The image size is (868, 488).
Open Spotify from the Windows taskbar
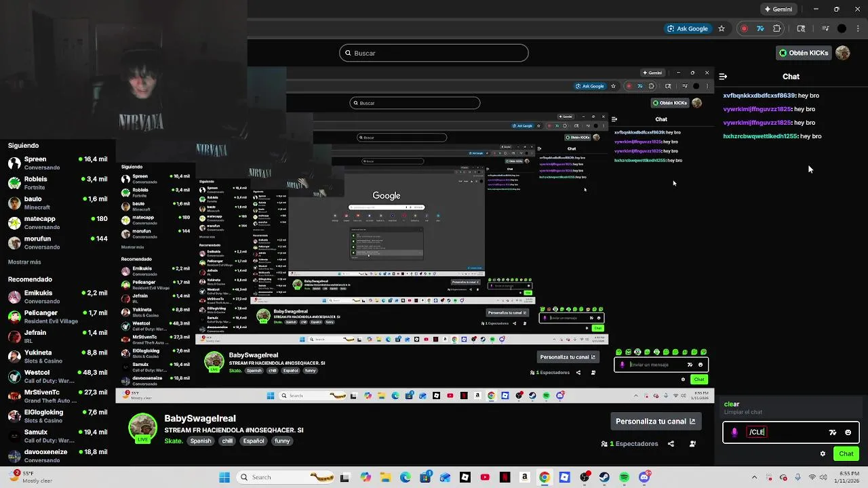click(x=624, y=477)
